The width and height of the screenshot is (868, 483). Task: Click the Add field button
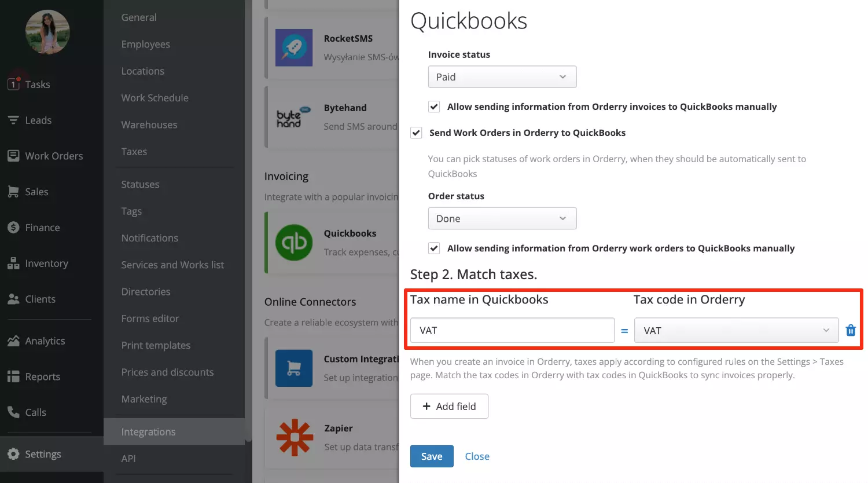pos(449,406)
